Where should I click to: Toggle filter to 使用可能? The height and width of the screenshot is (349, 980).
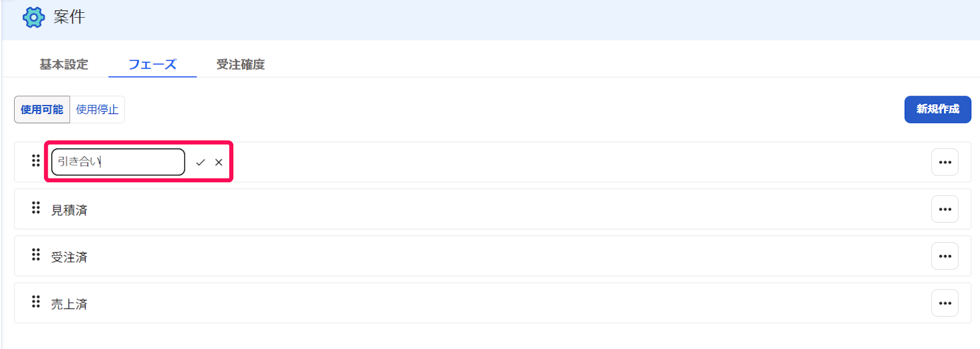tap(42, 110)
